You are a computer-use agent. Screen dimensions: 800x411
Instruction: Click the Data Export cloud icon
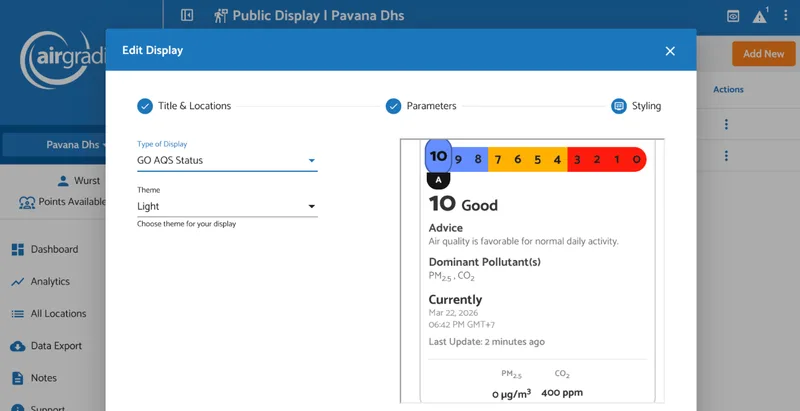pyautogui.click(x=18, y=346)
